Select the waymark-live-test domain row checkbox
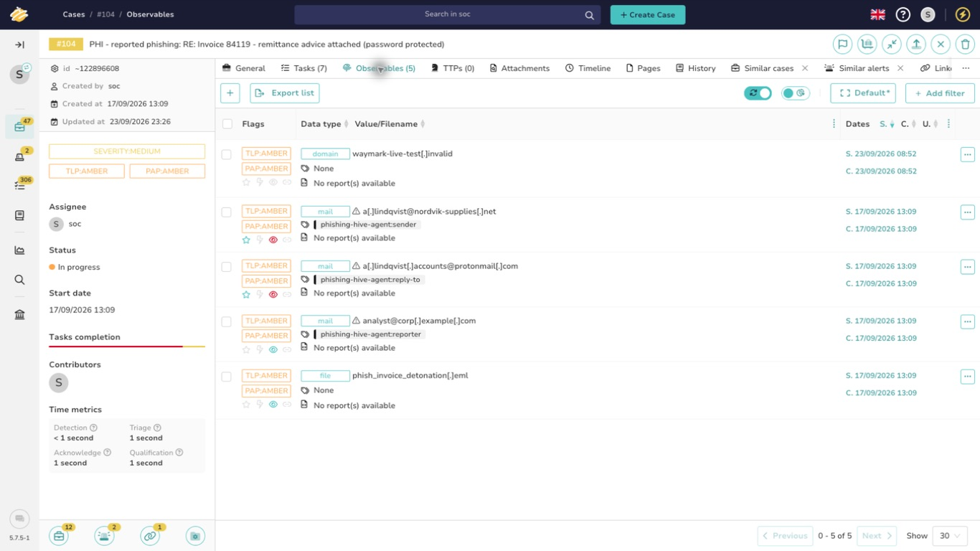Screen dimensions: 980x551 pos(227,154)
